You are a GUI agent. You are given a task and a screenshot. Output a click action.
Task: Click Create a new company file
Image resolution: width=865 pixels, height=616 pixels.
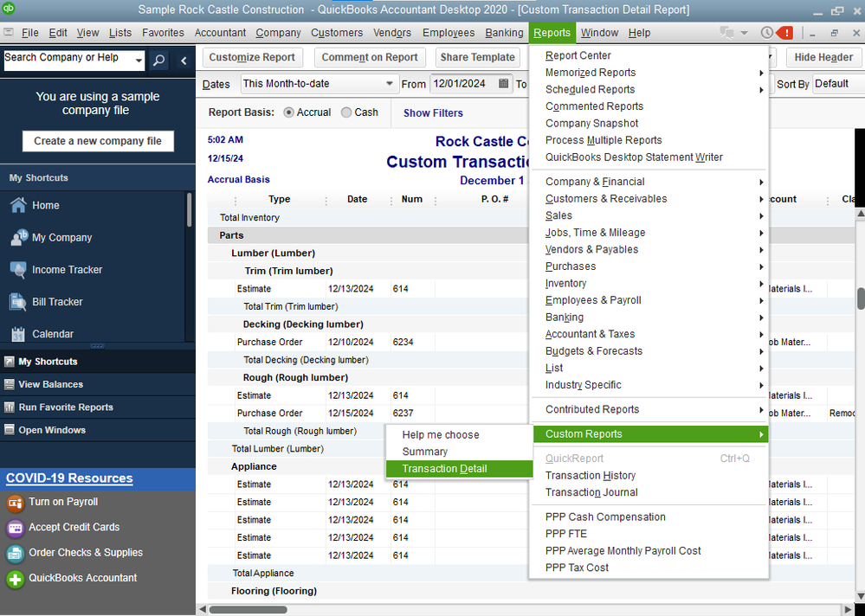point(98,141)
